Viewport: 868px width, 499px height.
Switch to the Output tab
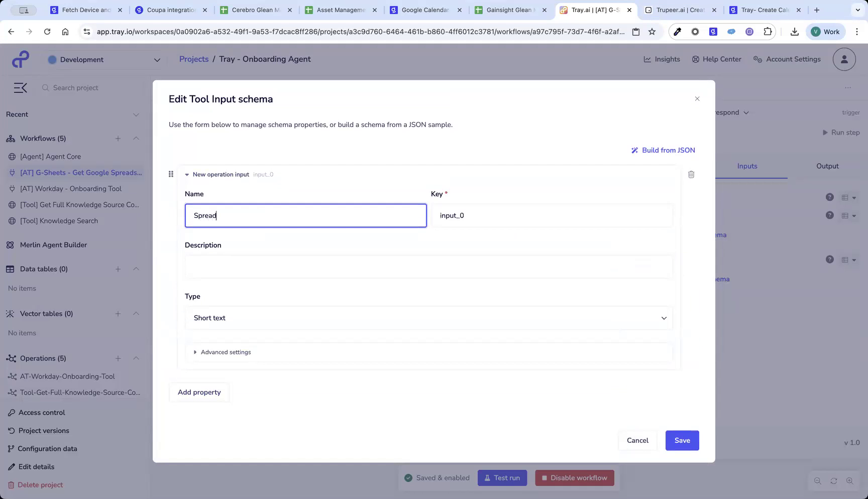(x=827, y=166)
